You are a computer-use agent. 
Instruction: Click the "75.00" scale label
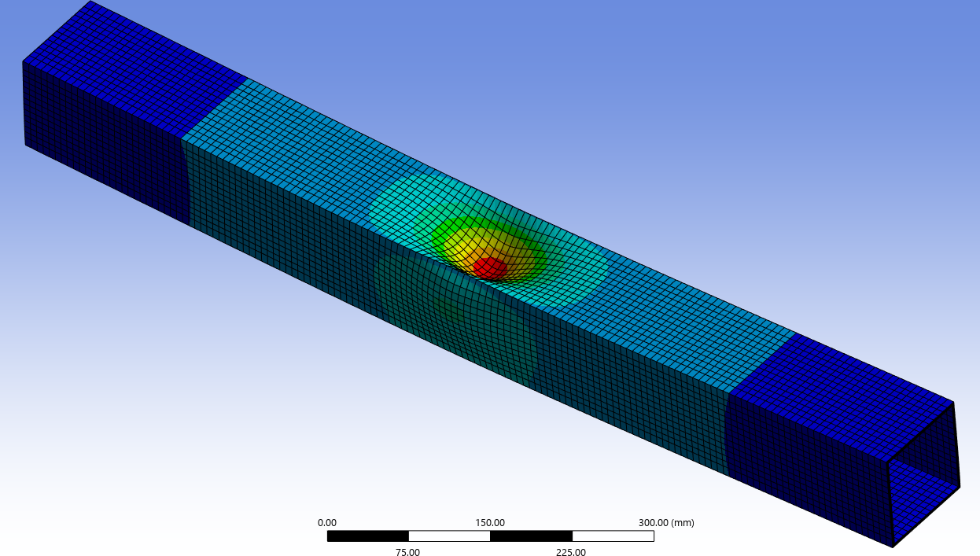pyautogui.click(x=407, y=552)
